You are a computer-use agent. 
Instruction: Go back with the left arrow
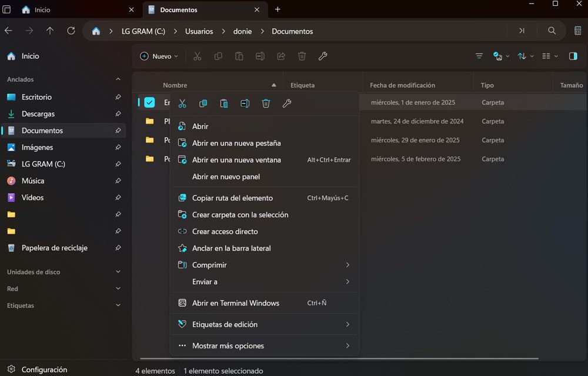point(8,31)
